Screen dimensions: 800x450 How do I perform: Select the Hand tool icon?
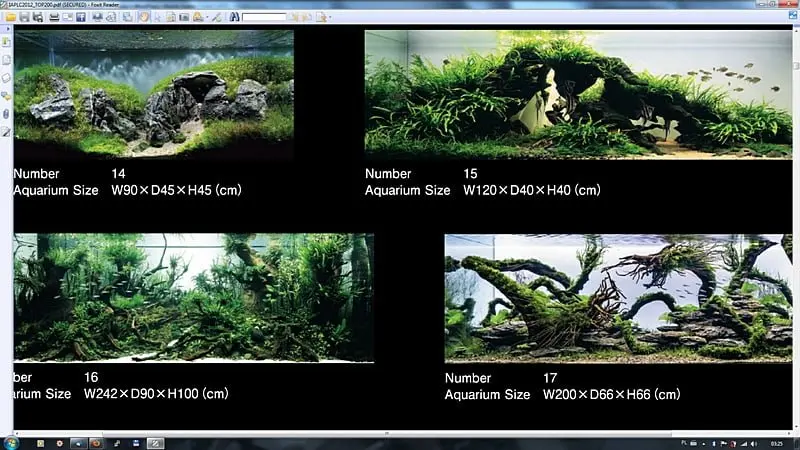click(144, 17)
